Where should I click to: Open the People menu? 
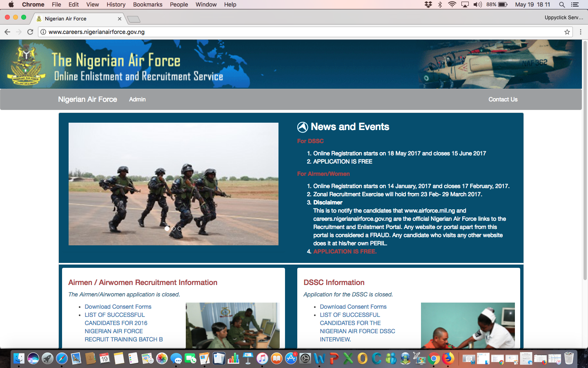[x=179, y=4]
